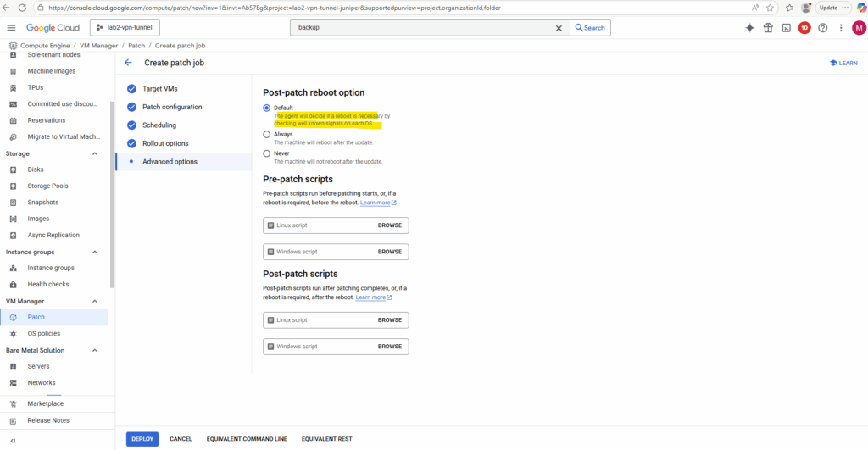Image resolution: width=868 pixels, height=450 pixels.
Task: Open Async Replication in sidebar
Action: [x=53, y=236]
